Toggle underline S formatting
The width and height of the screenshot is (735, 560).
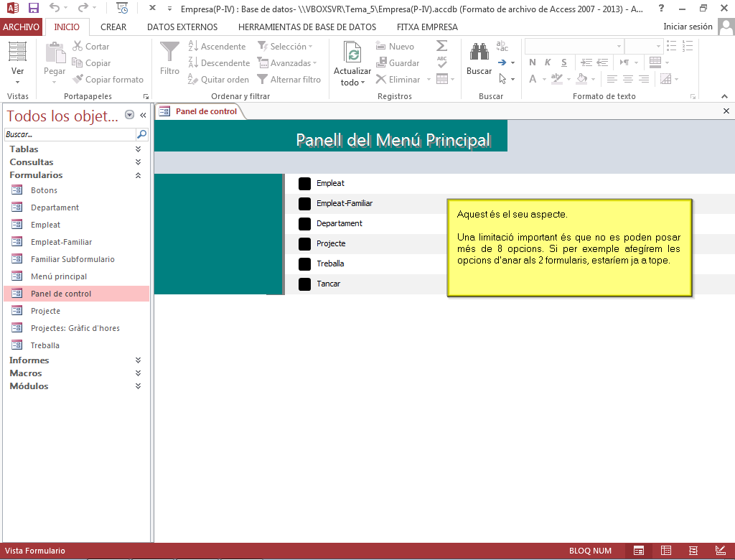point(564,62)
